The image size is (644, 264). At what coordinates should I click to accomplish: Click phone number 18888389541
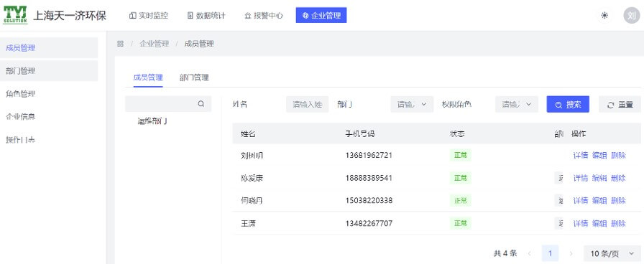pyautogui.click(x=369, y=178)
